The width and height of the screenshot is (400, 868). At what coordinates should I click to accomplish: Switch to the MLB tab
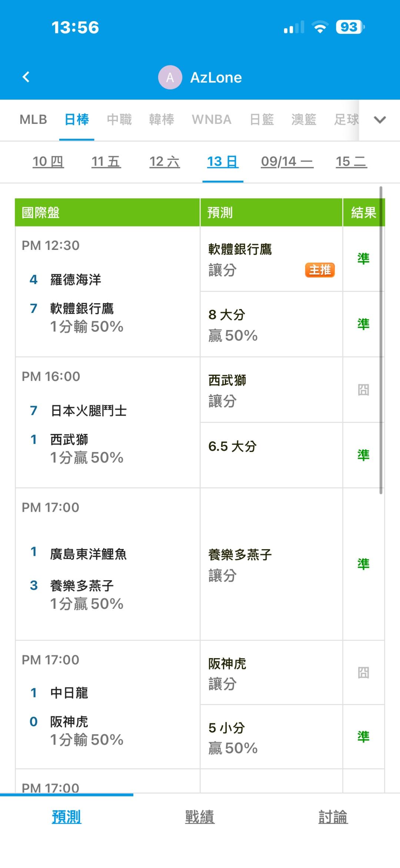(33, 119)
